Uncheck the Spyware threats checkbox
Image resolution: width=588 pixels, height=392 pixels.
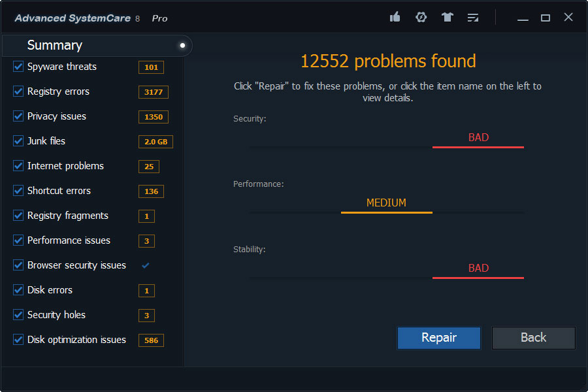tap(18, 67)
